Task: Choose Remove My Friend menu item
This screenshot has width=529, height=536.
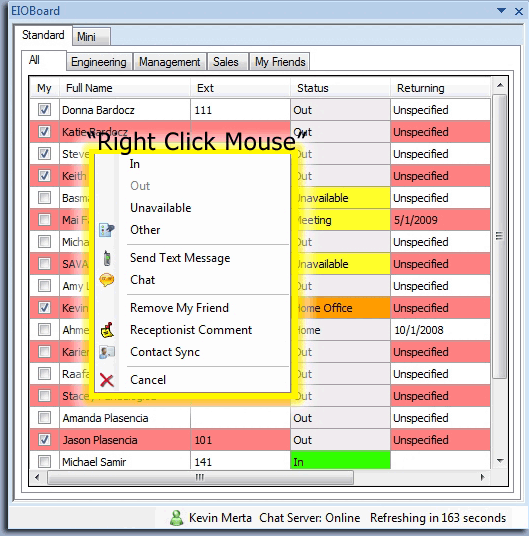Action: point(192,308)
